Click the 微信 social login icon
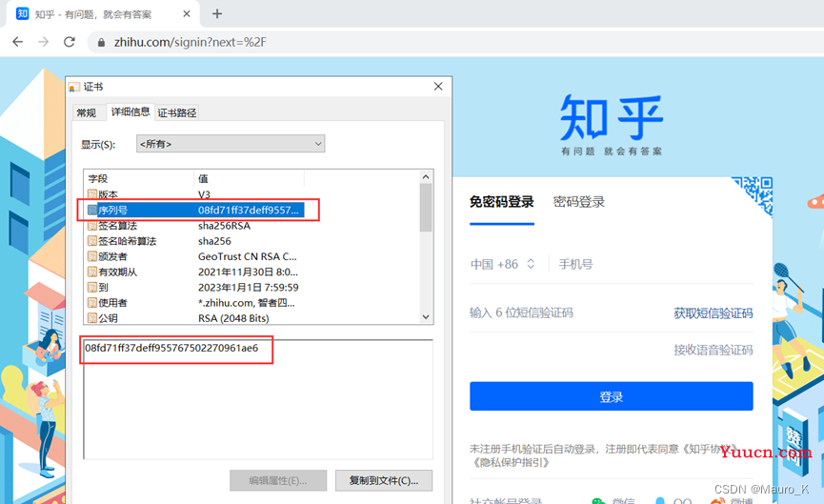The image size is (824, 504). (x=598, y=501)
